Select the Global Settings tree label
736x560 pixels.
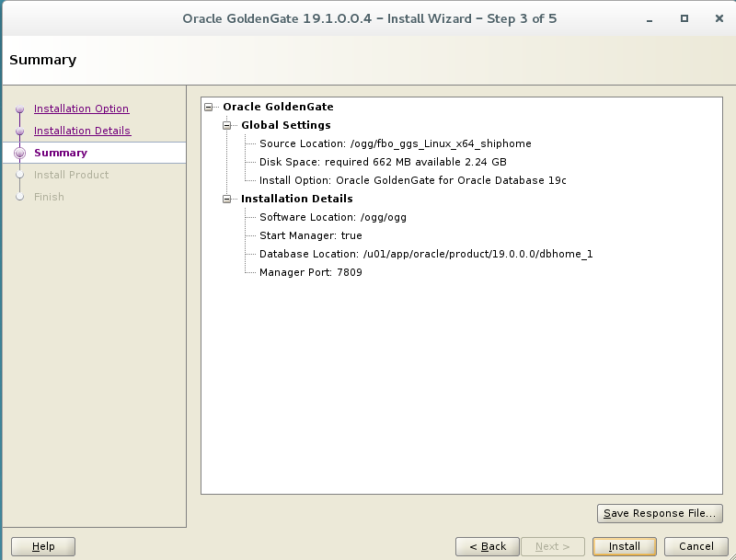pos(286,125)
